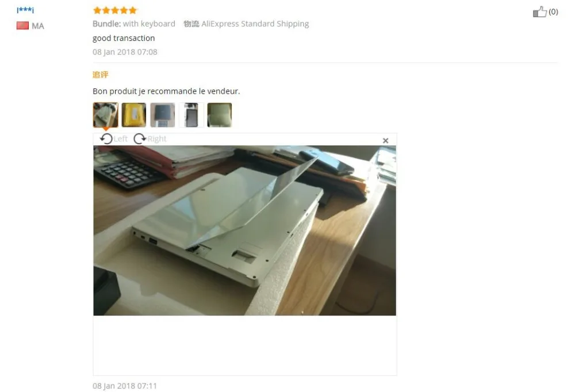Click the thumbs-up helpful icon
575x392 pixels.
tap(539, 11)
